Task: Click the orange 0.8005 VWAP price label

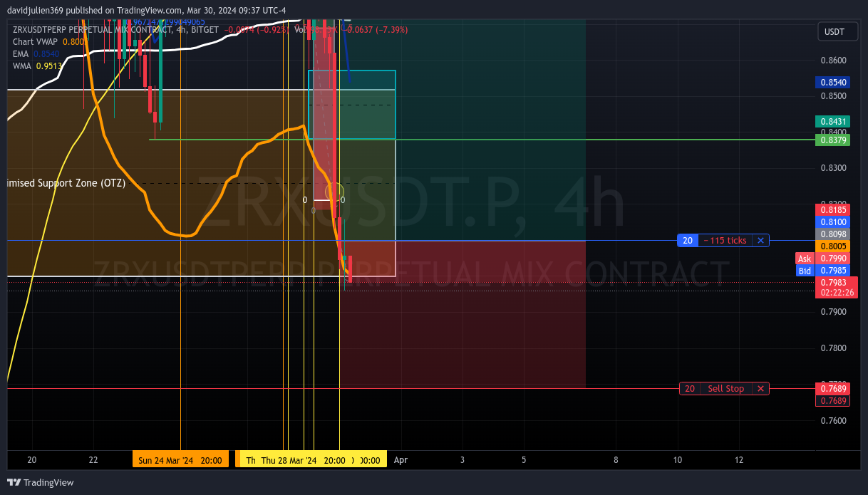Action: [x=832, y=246]
